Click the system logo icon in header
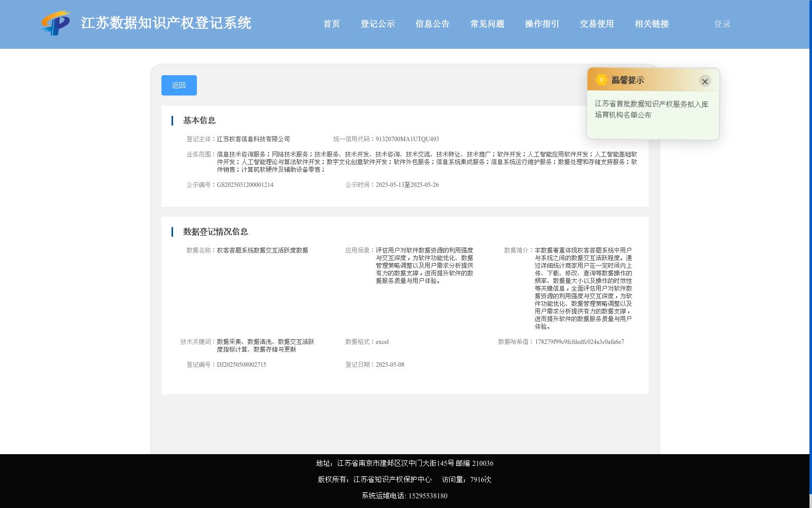The width and height of the screenshot is (812, 508). [x=56, y=23]
